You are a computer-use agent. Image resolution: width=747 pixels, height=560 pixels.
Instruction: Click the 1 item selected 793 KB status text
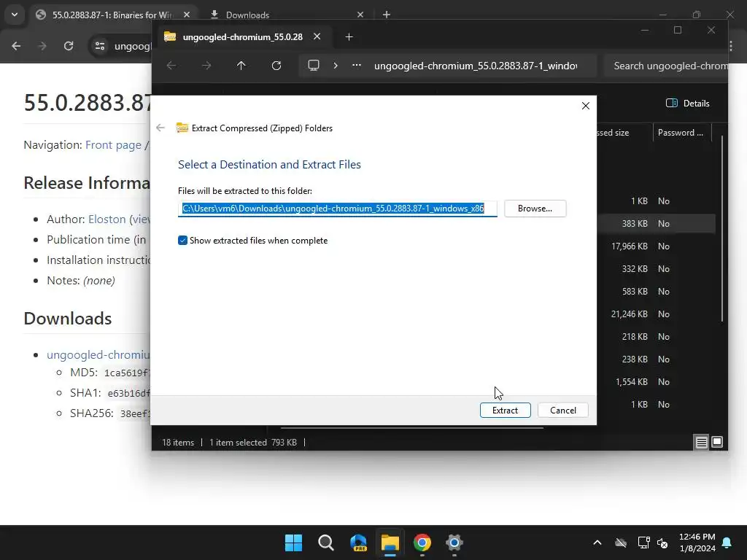pyautogui.click(x=253, y=443)
